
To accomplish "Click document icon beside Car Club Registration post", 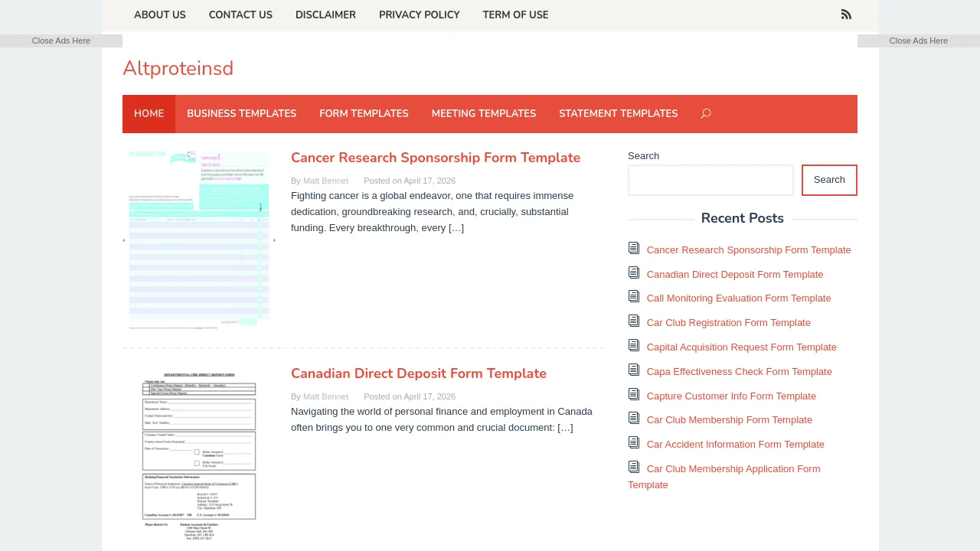I will (x=634, y=321).
